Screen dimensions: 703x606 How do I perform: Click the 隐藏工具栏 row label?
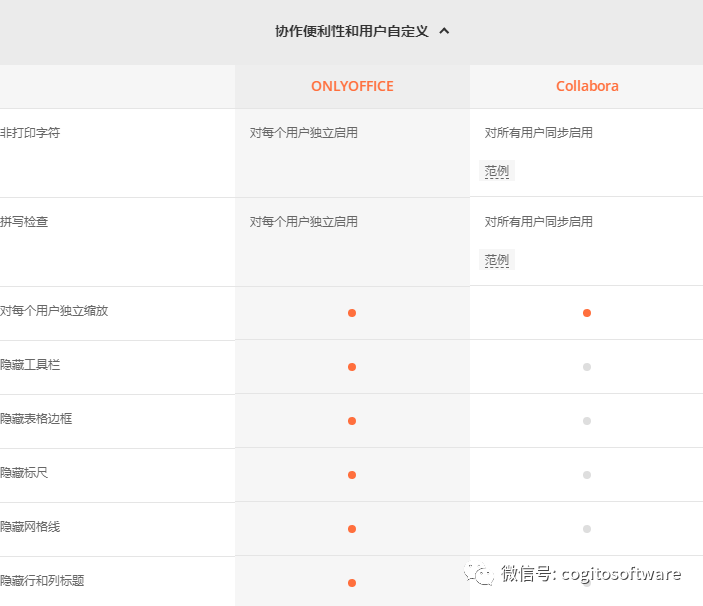[30, 364]
